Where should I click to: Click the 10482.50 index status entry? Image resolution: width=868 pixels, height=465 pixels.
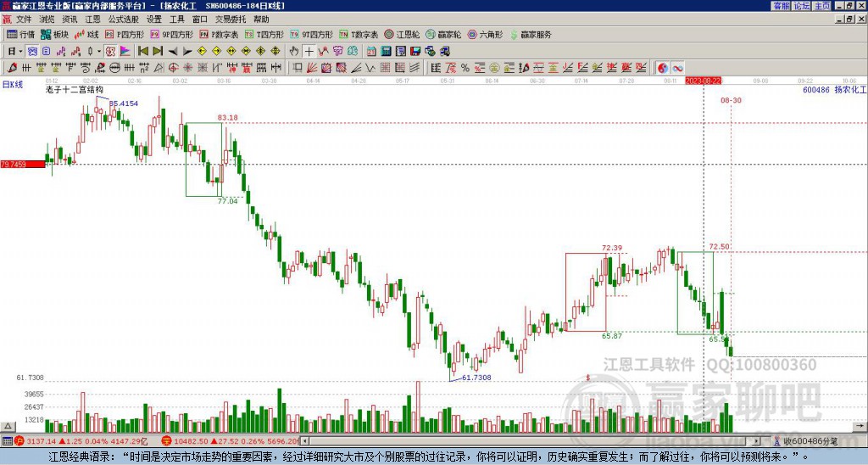tap(231, 441)
